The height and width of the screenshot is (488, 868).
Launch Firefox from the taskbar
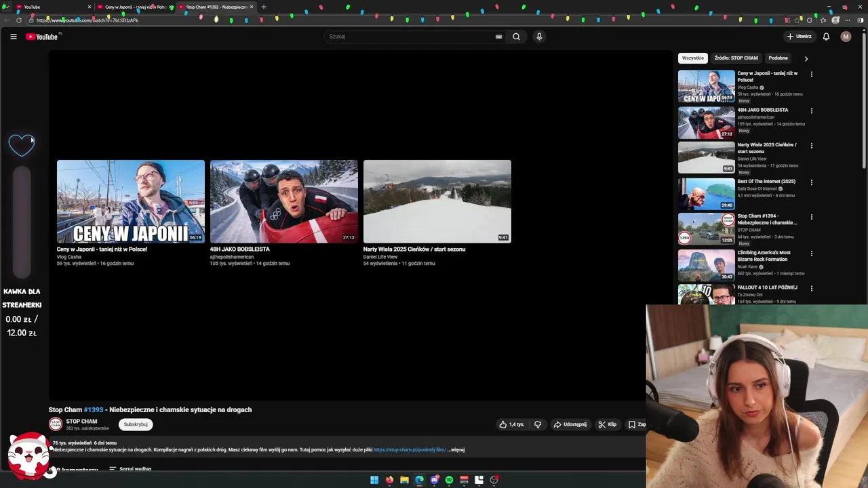pos(389,480)
